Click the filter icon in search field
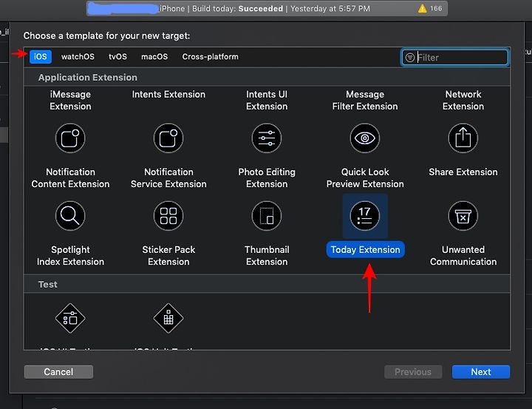532x409 pixels. [410, 58]
